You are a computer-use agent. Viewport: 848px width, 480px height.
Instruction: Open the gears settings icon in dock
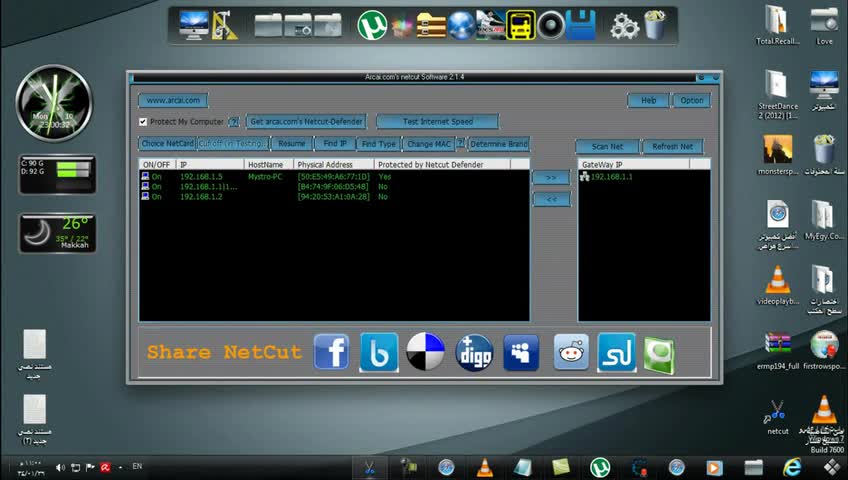(624, 26)
